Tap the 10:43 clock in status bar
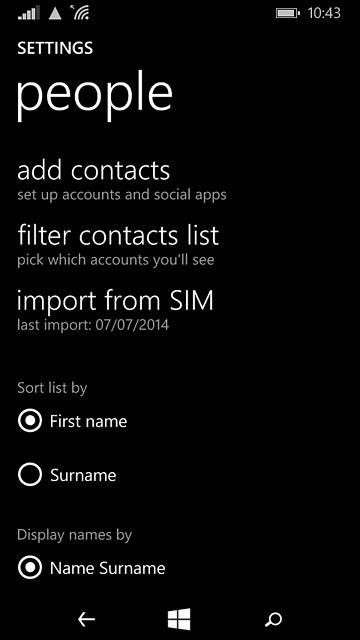 coord(324,13)
